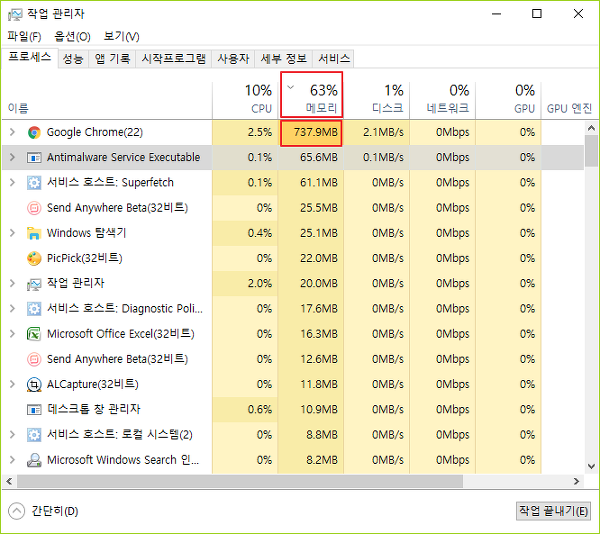Click the Microsoft Office Excel icon
This screenshot has height=534, width=600.
click(34, 334)
